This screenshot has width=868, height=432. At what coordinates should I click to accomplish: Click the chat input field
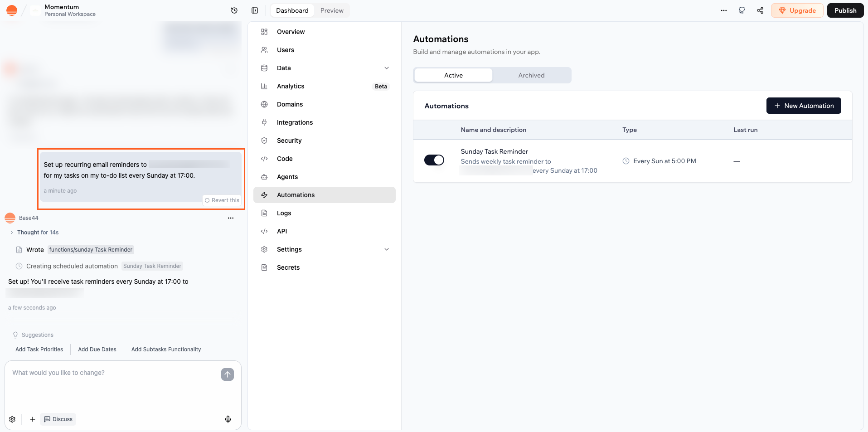pos(113,373)
